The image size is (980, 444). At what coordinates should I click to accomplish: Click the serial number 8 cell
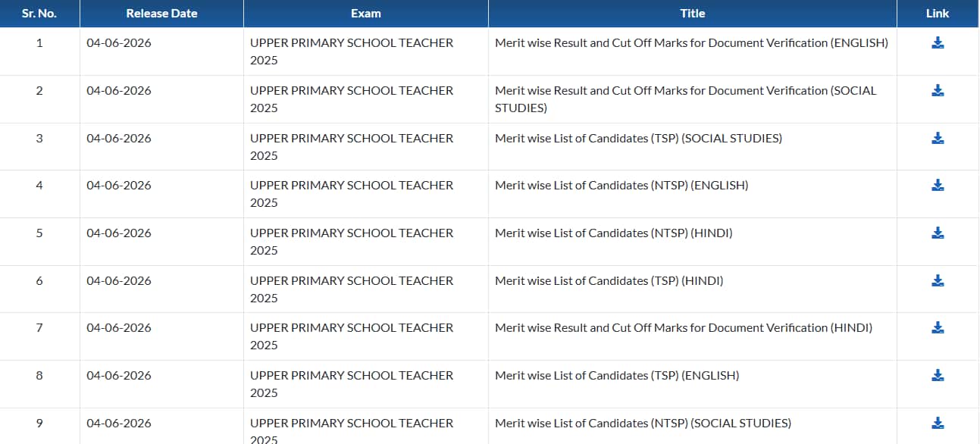click(39, 375)
